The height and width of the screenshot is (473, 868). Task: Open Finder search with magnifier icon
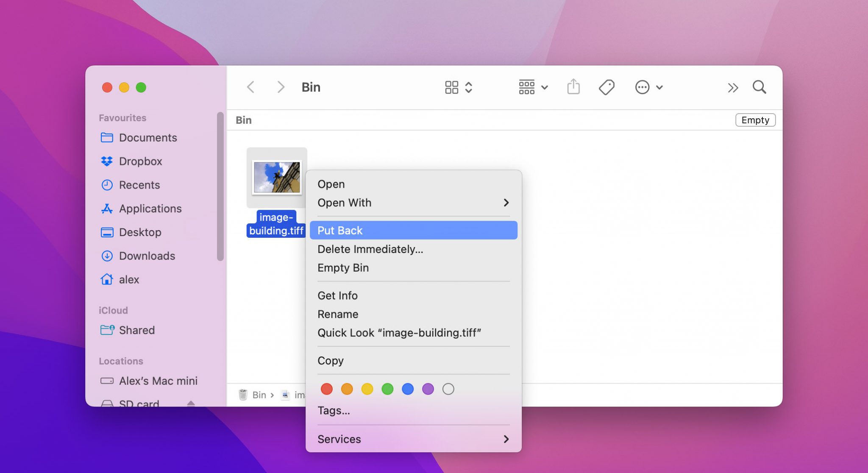pyautogui.click(x=759, y=87)
